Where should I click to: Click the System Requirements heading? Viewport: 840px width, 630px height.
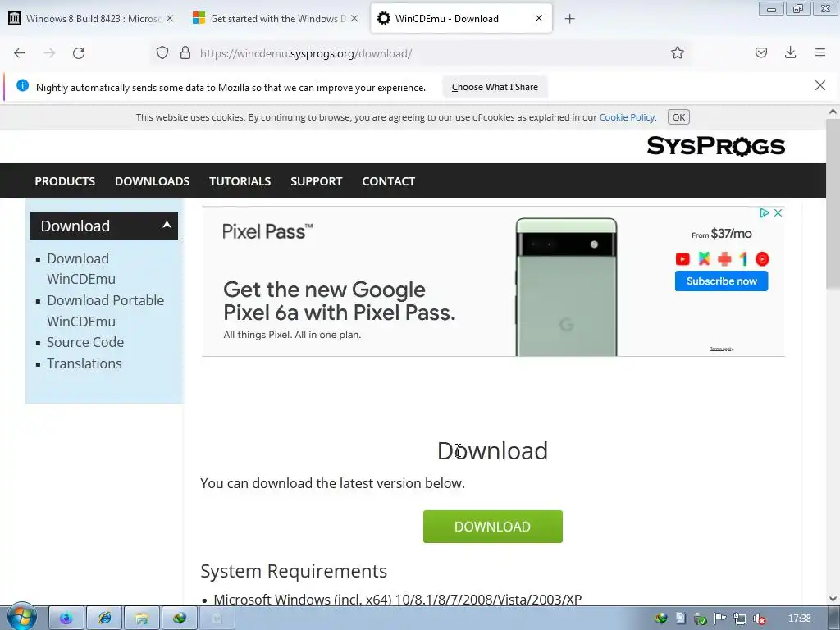[294, 571]
